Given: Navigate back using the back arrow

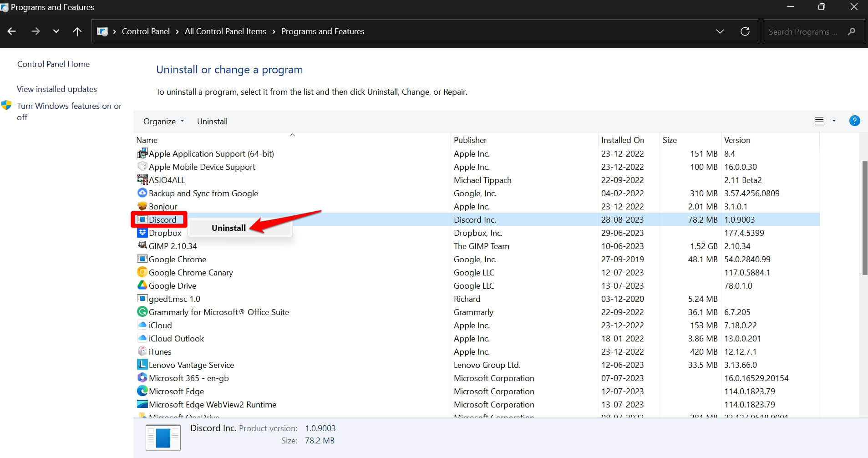Looking at the screenshot, I should pyautogui.click(x=11, y=31).
